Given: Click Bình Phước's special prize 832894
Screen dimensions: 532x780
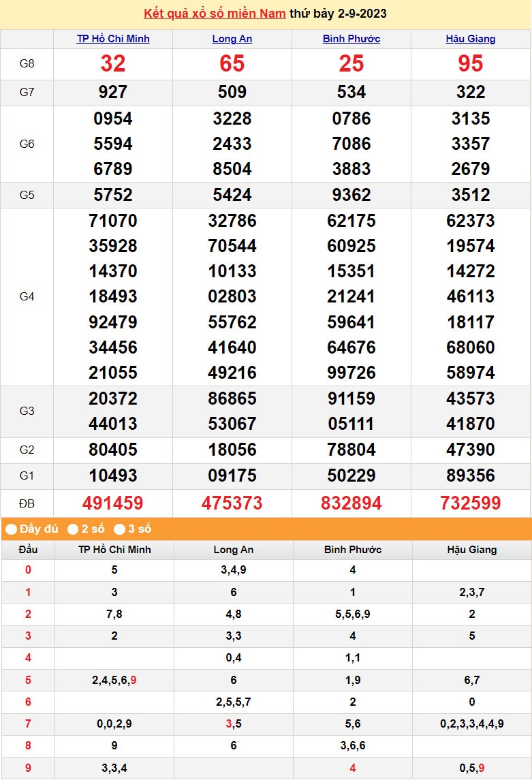Looking at the screenshot, I should click(x=351, y=503).
